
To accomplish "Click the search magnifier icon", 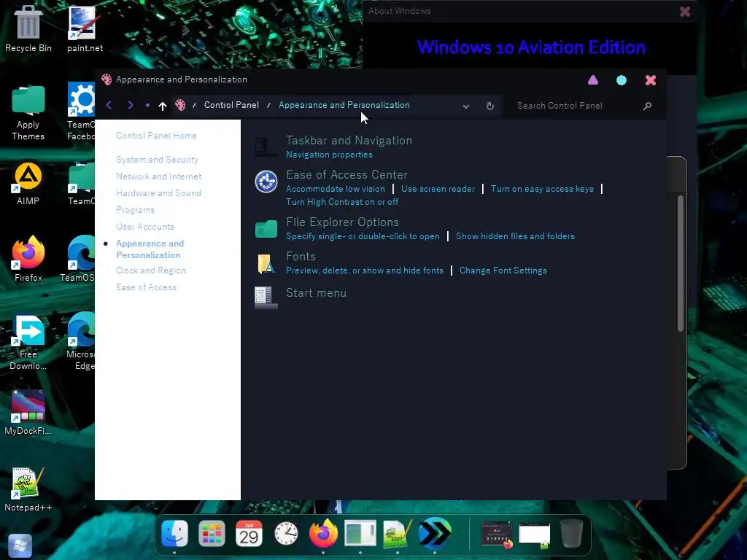I will tap(647, 106).
